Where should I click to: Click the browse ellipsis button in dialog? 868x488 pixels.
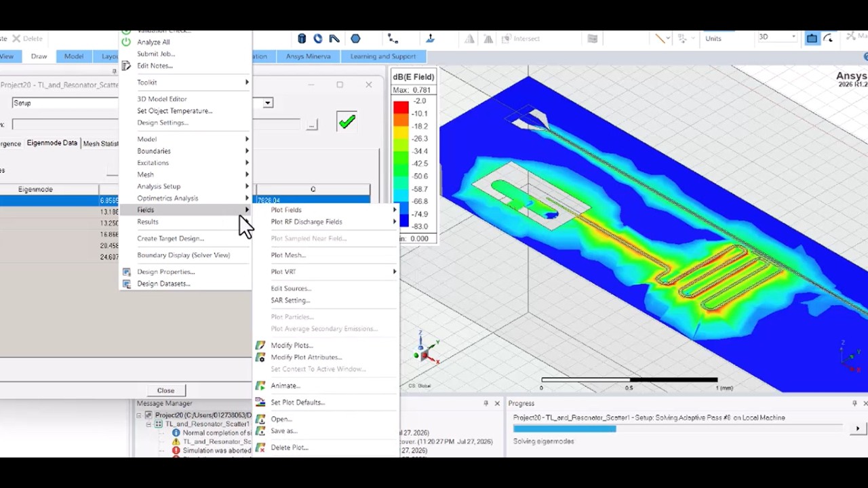311,125
